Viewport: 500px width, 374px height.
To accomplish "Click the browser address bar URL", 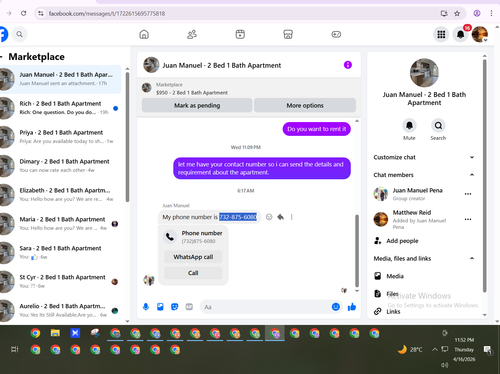I will click(107, 14).
